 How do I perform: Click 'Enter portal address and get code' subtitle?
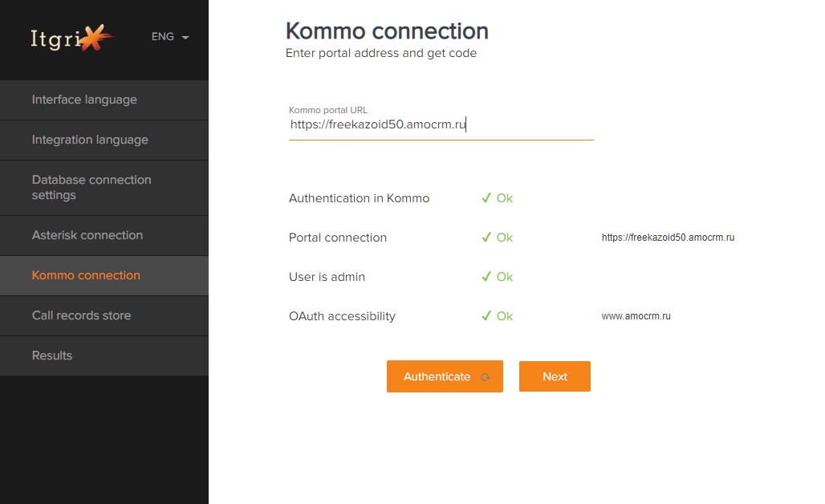click(381, 53)
